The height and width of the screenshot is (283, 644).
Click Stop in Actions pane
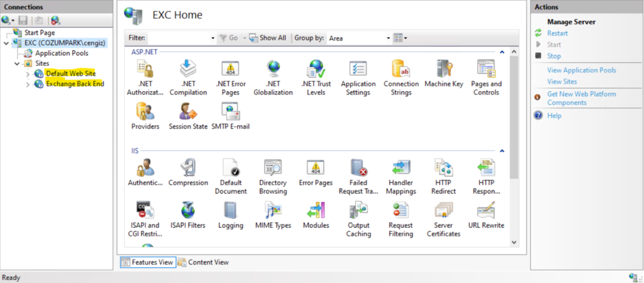point(553,56)
